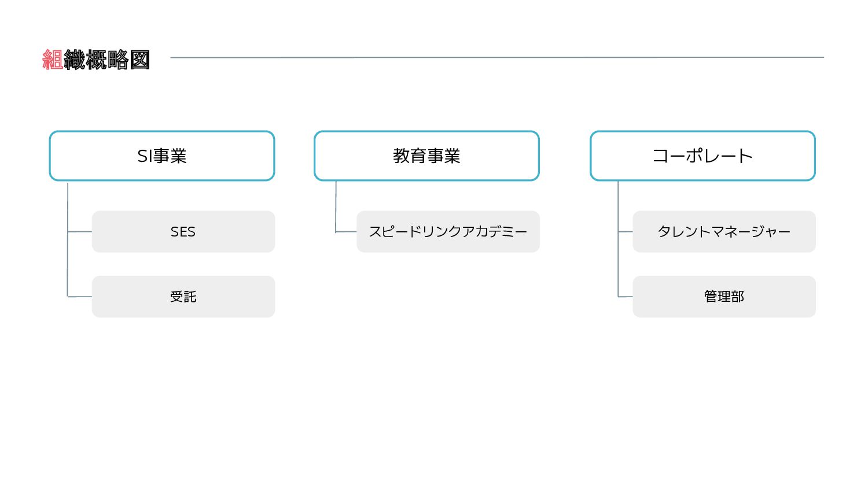Screen dimensions: 868x488
Task: Click the 組織概略図 slide title
Action: [x=96, y=60]
